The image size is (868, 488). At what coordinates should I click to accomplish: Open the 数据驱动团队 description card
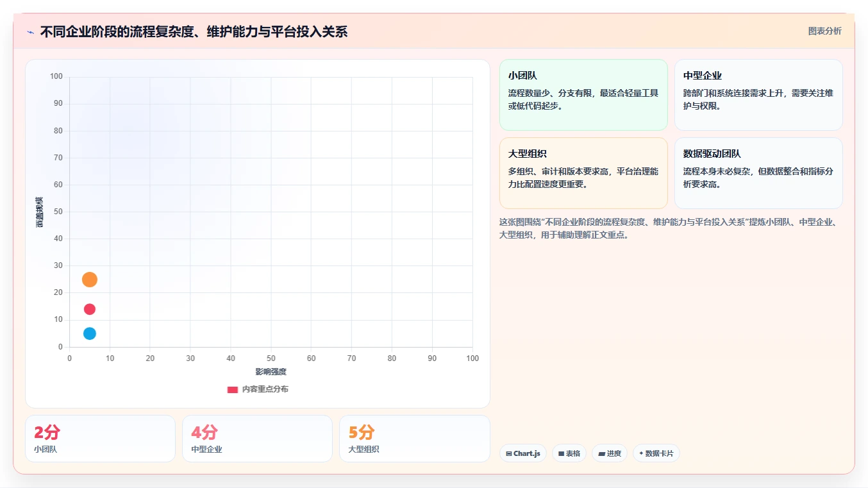click(x=758, y=173)
